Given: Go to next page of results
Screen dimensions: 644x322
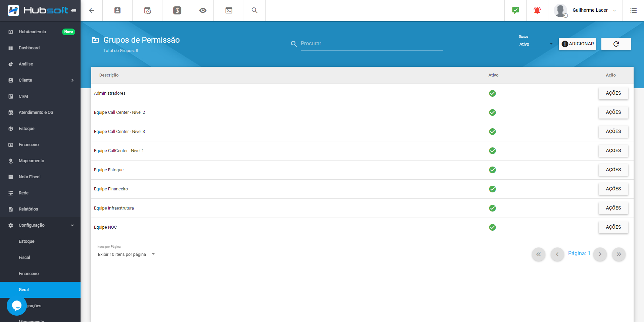Looking at the screenshot, I should point(600,254).
